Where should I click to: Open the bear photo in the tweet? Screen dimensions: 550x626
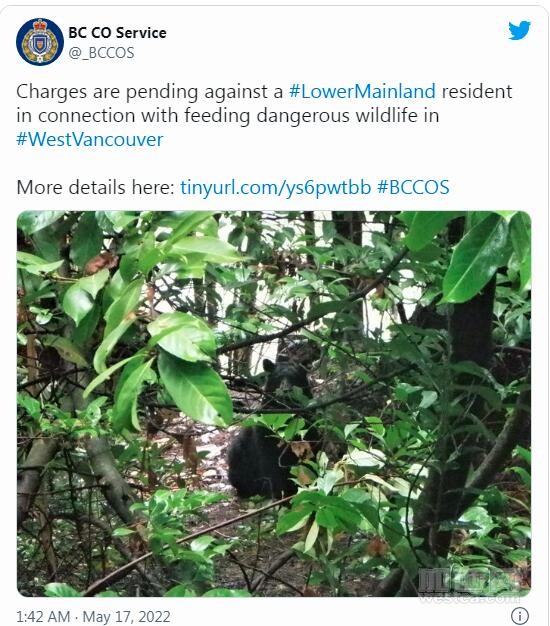pyautogui.click(x=274, y=404)
